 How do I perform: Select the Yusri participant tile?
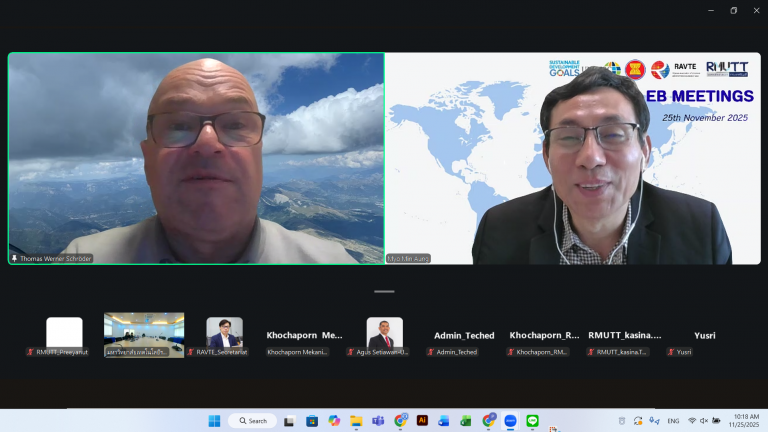click(704, 337)
